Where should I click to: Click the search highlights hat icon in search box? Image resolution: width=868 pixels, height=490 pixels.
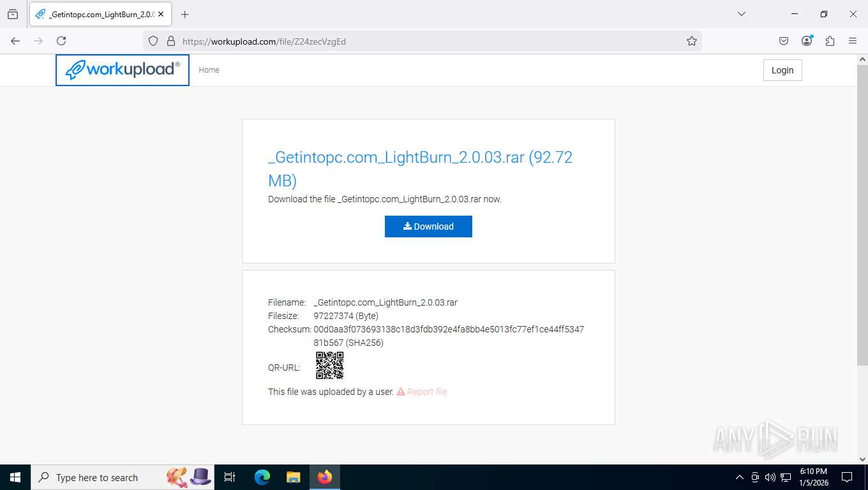pos(189,477)
